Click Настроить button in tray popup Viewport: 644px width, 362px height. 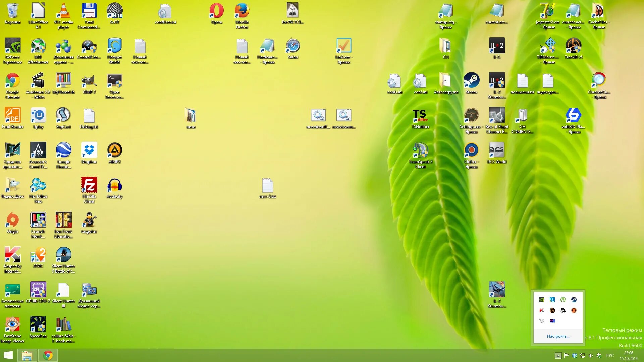coord(558,336)
